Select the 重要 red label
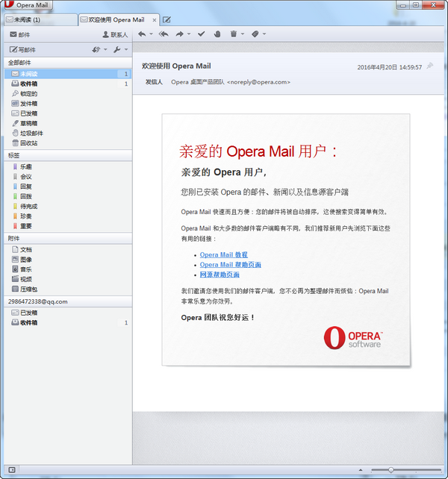 tap(26, 225)
